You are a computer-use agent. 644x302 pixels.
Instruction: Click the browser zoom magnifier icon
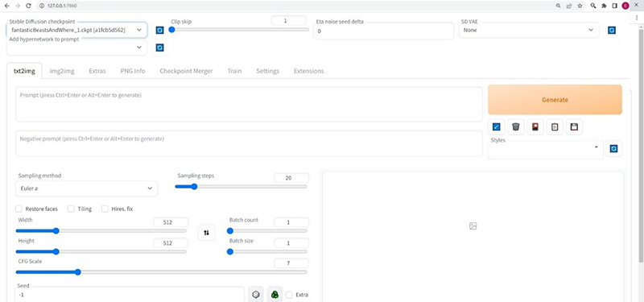(558, 6)
